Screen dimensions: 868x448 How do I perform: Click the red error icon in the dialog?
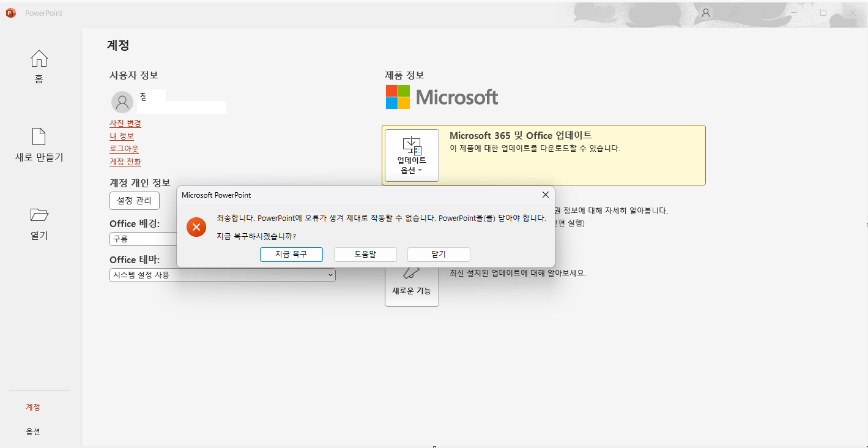coord(196,228)
